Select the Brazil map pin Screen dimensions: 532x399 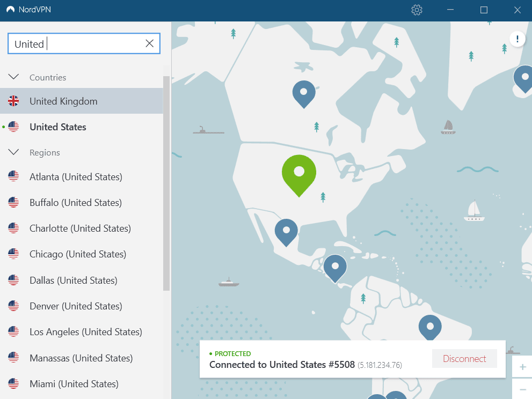click(430, 328)
